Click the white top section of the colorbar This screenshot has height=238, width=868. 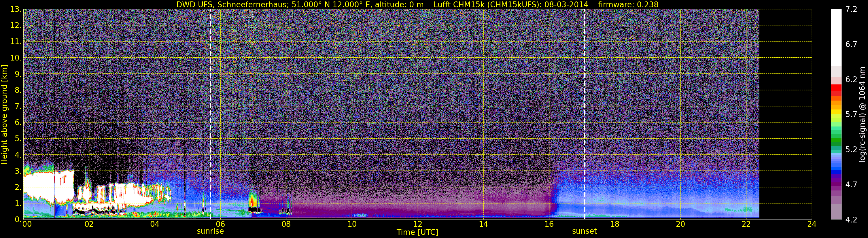tap(836, 37)
